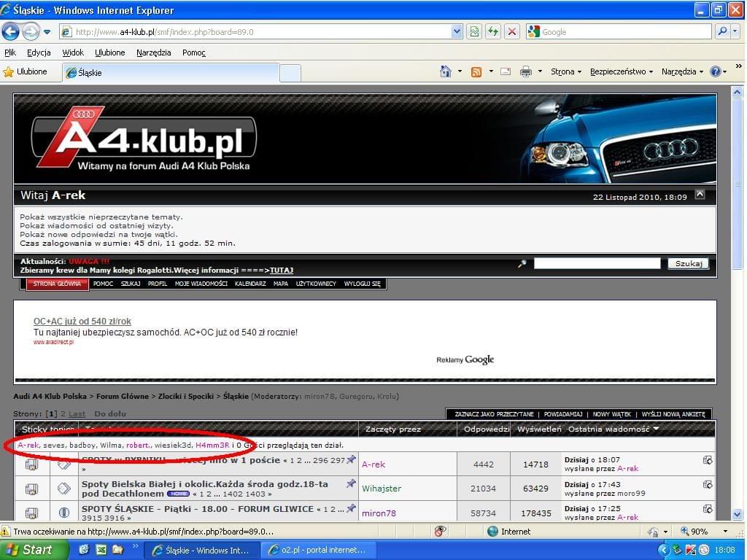Open the Widok menu
The height and width of the screenshot is (560, 747).
(73, 52)
